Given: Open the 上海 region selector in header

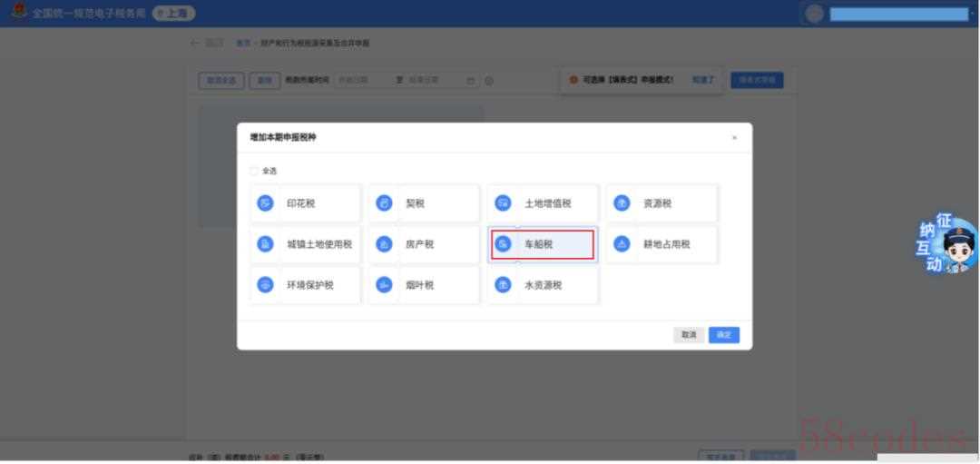Looking at the screenshot, I should pos(174,14).
